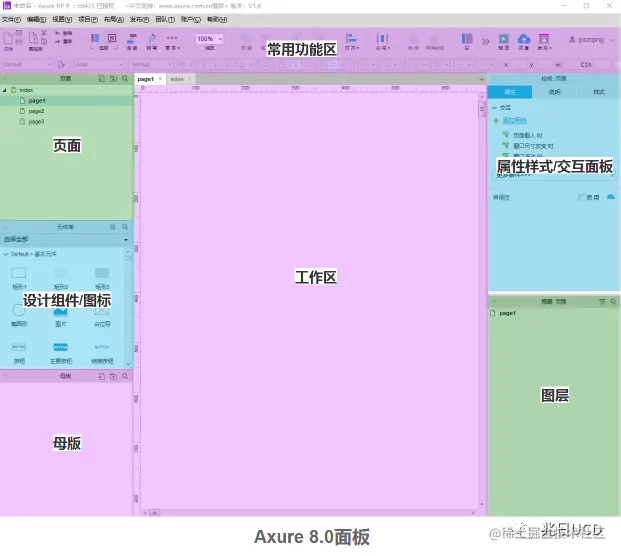Open the 帮助 menu
The height and width of the screenshot is (556, 621).
[x=217, y=19]
